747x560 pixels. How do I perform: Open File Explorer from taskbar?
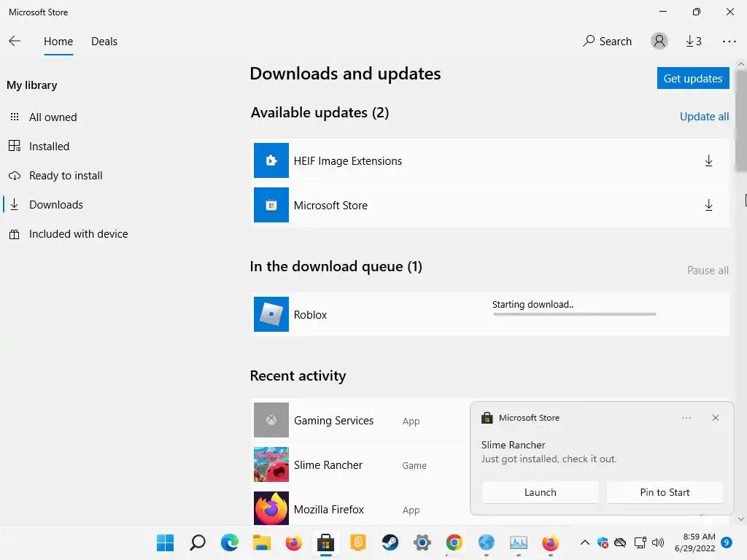click(x=262, y=542)
